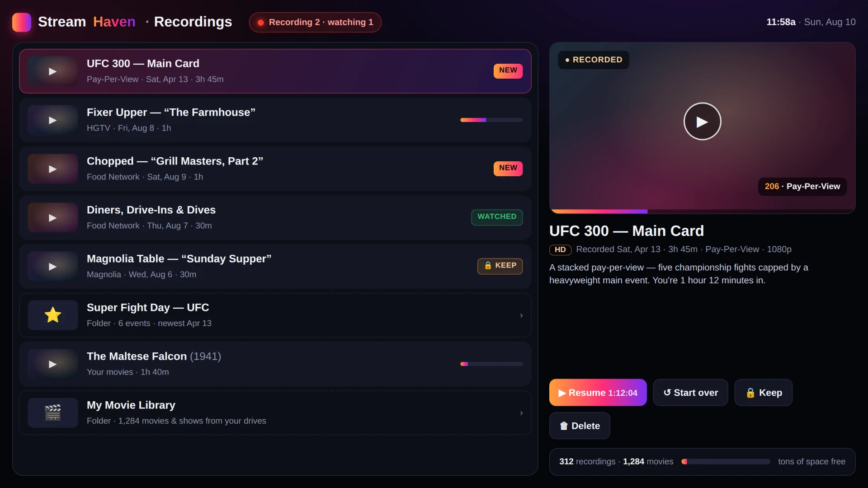Toggle the KEEP lock on Magnolia Table
868x488 pixels.
pyautogui.click(x=500, y=266)
